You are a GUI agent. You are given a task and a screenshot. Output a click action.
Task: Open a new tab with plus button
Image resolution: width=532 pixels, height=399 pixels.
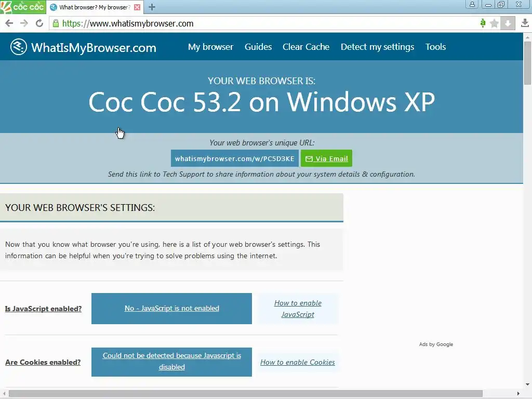152,7
